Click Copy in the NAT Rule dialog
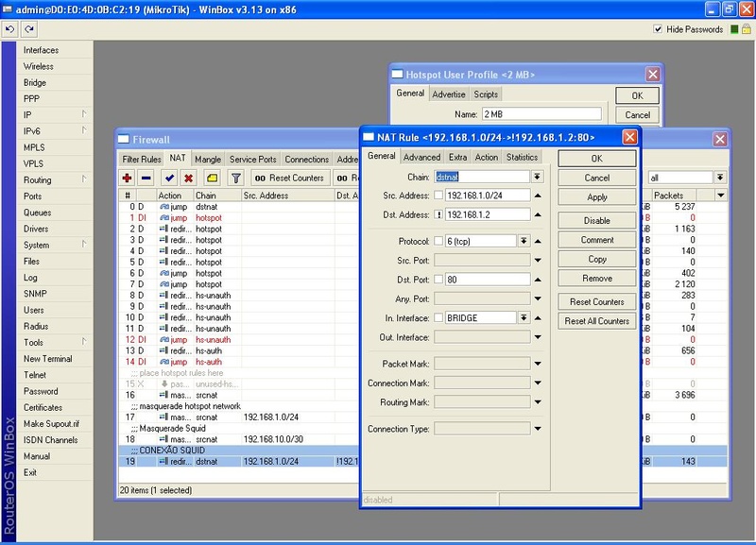Viewport: 756px width, 545px height. tap(597, 259)
